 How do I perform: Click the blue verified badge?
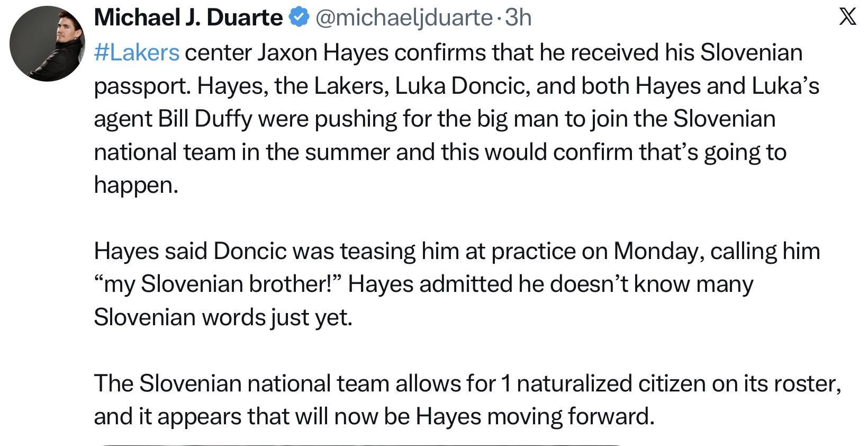tap(299, 19)
